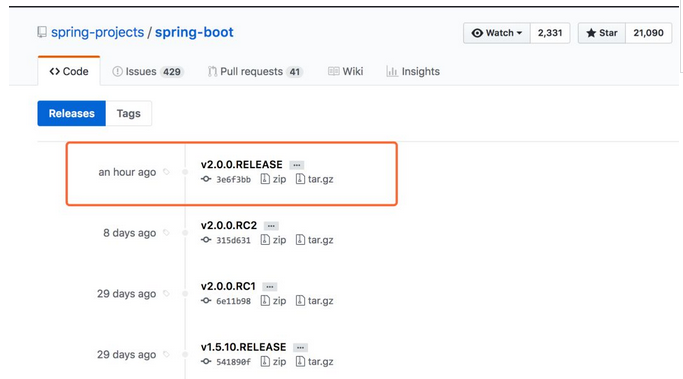
Task: Click the tar.gz file icon for v2.0.0.RC1
Action: pos(300,301)
